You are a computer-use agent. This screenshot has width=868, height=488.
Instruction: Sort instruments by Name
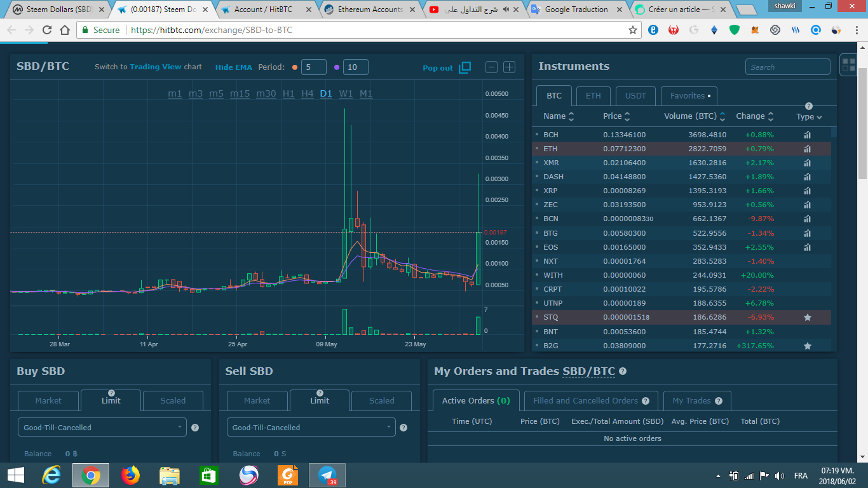559,116
